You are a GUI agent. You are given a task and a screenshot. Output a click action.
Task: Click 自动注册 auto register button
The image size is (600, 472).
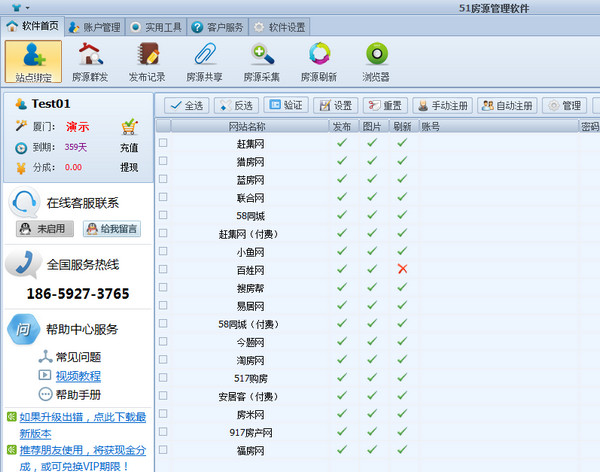pyautogui.click(x=507, y=106)
